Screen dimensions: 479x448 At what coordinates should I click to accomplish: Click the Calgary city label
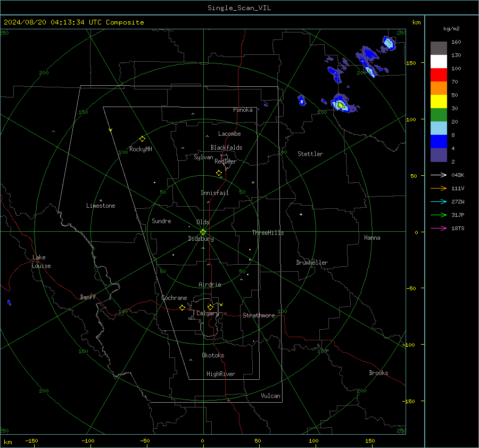[208, 313]
